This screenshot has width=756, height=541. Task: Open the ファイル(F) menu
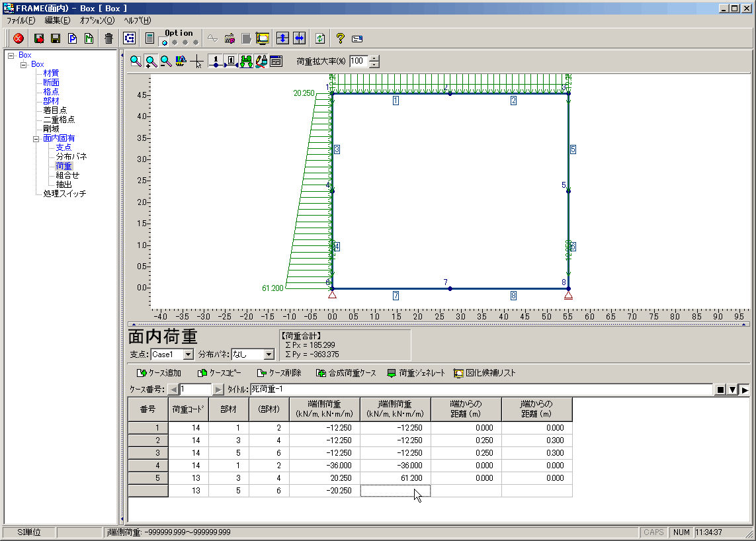(x=21, y=21)
